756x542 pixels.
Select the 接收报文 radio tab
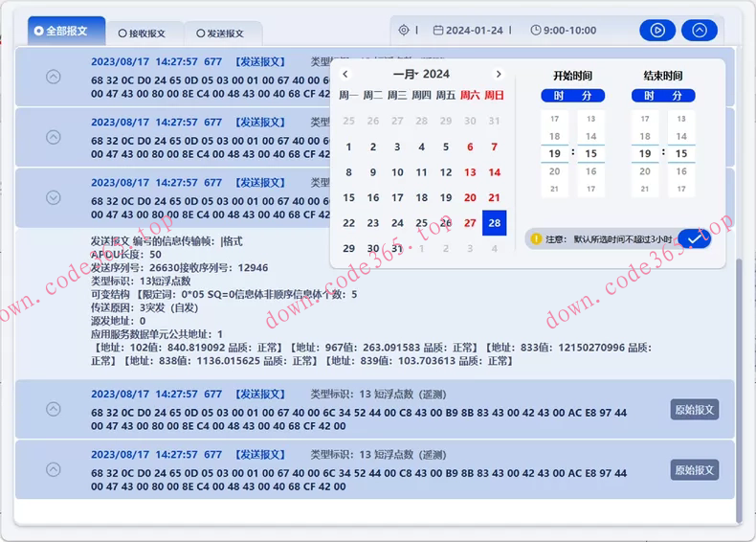[142, 34]
